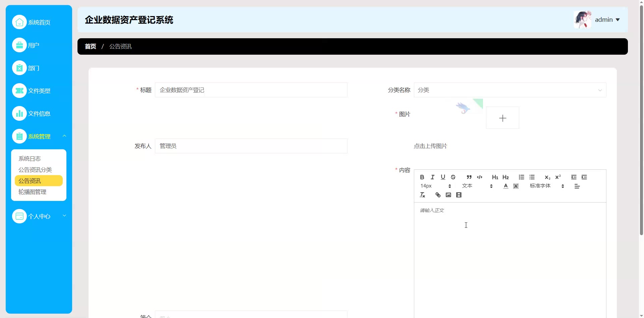Screen dimensions: 644x318
Task: Toggle italic formatting in editor
Action: tap(432, 177)
